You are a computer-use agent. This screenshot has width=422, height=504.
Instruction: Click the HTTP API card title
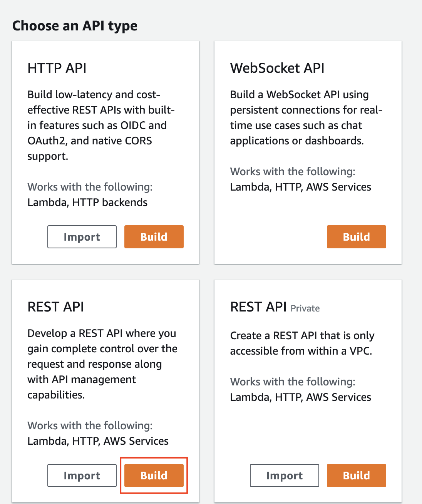(x=56, y=68)
